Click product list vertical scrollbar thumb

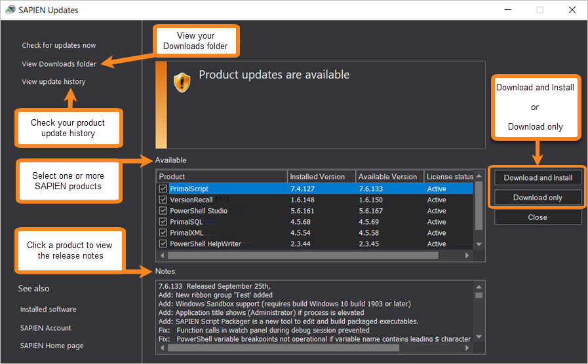[479, 205]
